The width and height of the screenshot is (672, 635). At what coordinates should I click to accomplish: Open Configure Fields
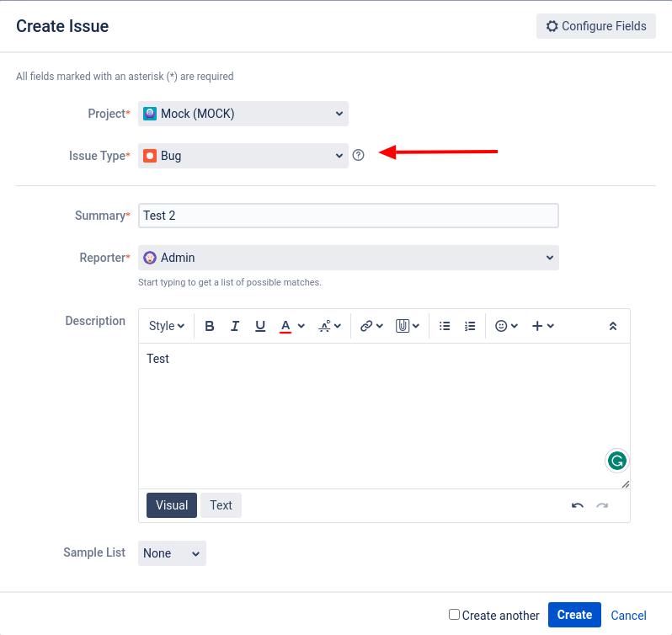(x=596, y=26)
